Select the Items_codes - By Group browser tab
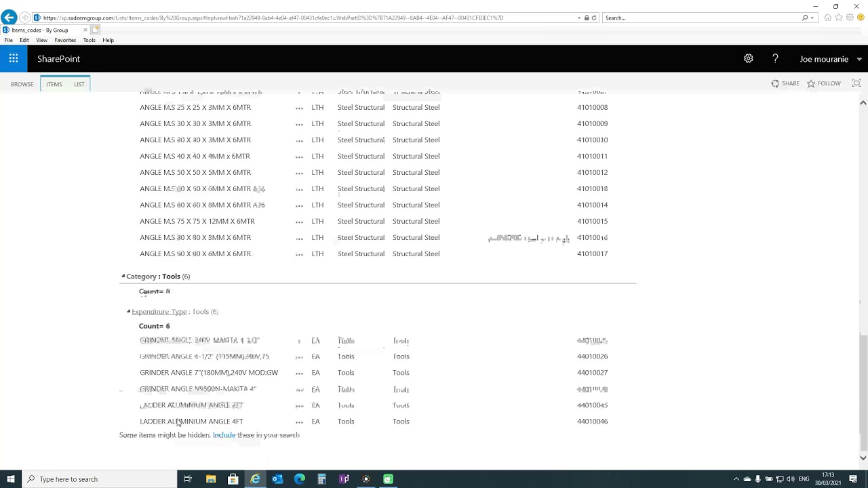868x488 pixels. coord(45,30)
